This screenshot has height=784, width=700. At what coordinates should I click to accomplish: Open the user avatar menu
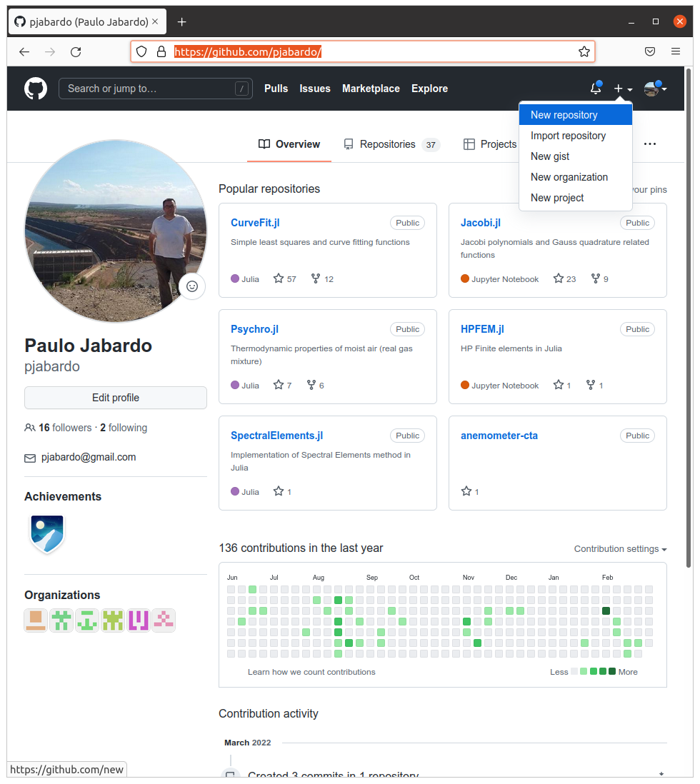tap(655, 89)
